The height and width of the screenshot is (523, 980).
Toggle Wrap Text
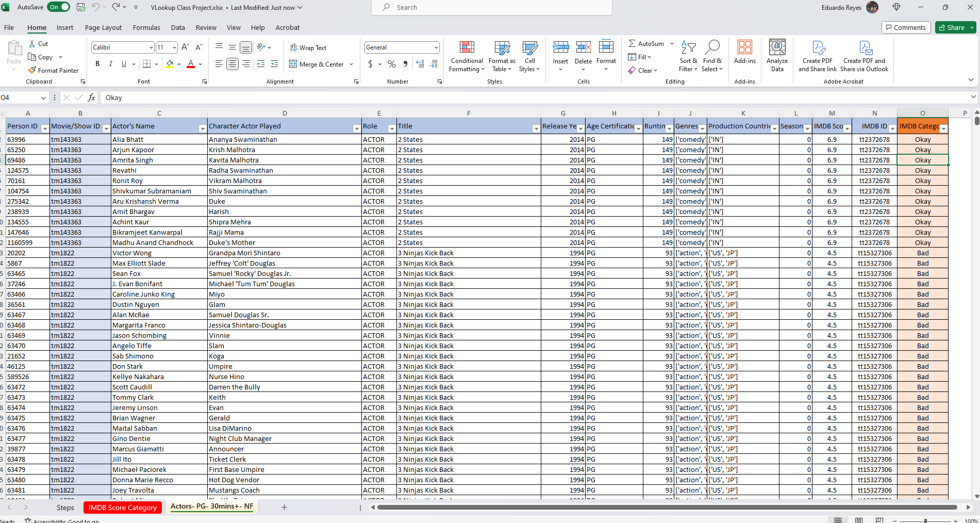coord(308,47)
